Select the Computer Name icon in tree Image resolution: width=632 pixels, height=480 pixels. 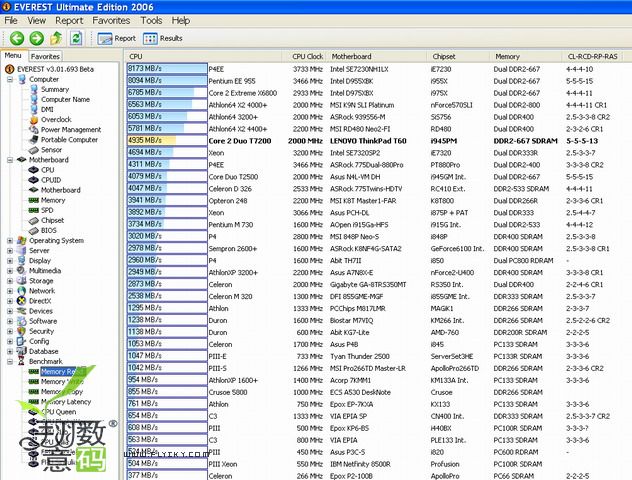coord(34,100)
